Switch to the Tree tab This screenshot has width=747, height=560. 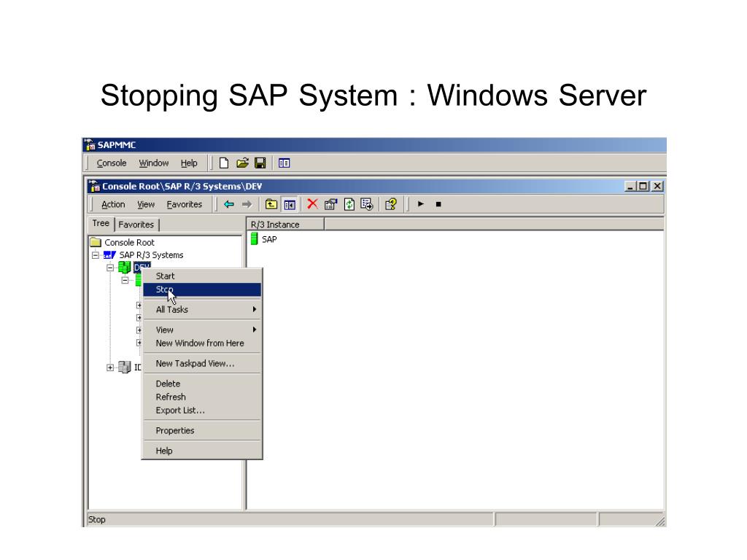101,223
